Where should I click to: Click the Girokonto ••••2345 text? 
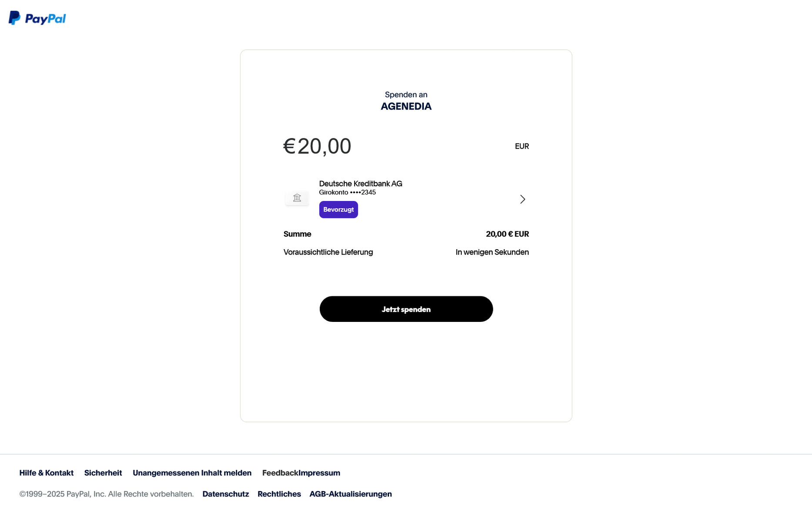[x=347, y=192]
